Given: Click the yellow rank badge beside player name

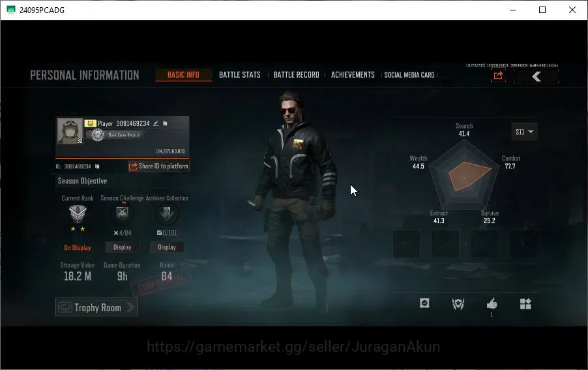Looking at the screenshot, I should [91, 123].
